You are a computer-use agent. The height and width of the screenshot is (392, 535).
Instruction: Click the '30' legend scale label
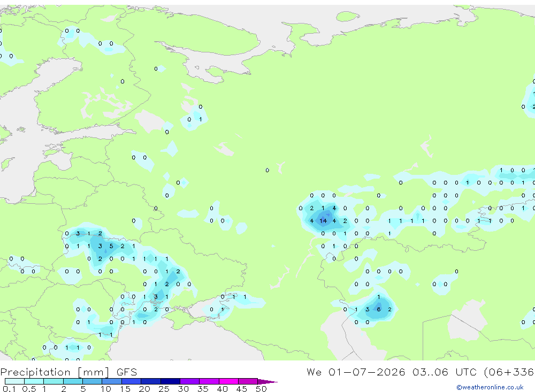(x=183, y=389)
